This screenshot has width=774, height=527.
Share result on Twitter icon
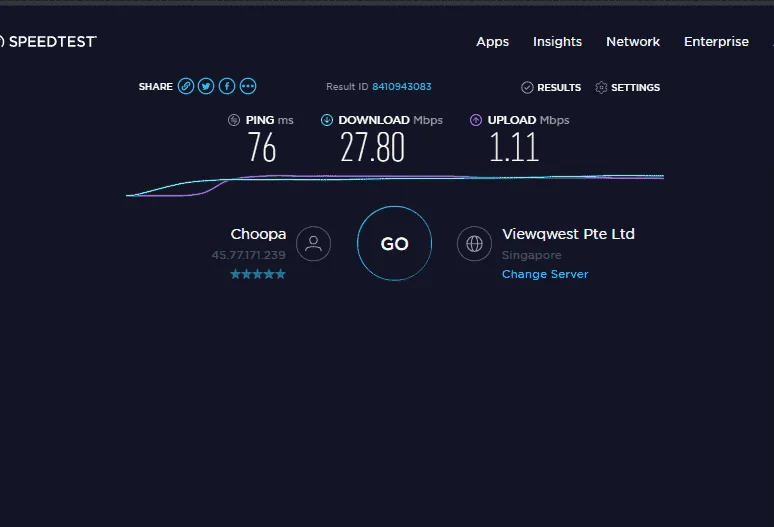click(206, 86)
